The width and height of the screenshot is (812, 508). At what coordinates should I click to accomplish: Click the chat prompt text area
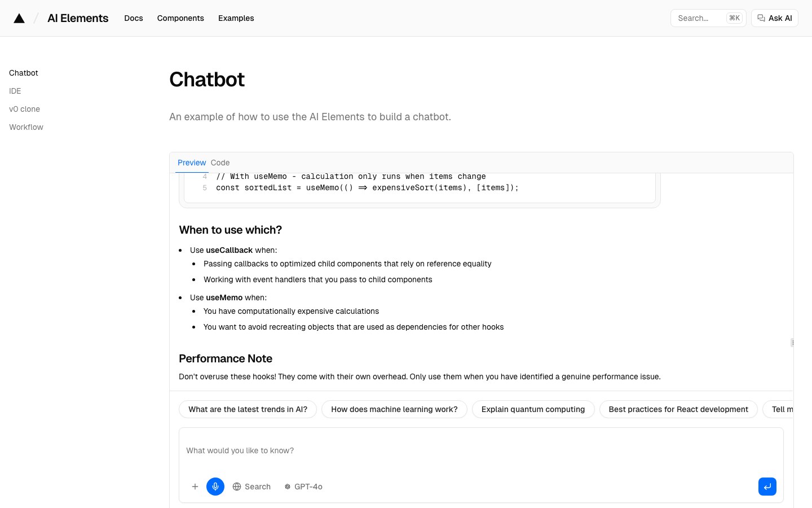[481, 450]
